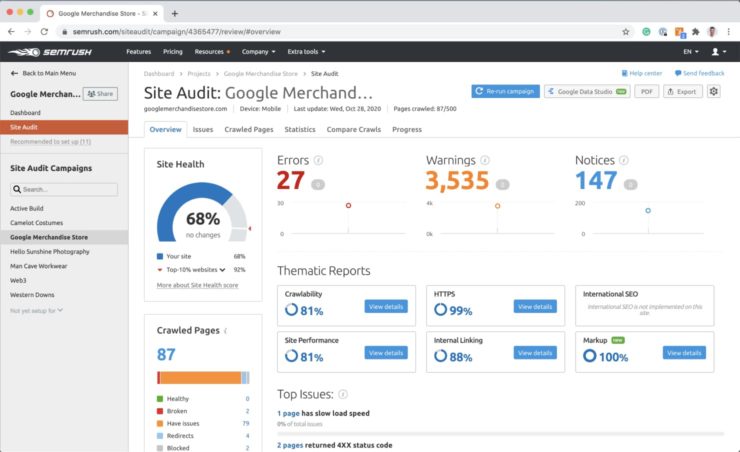Click info icon beside Crawled Pages
The height and width of the screenshot is (452, 740).
(x=226, y=331)
